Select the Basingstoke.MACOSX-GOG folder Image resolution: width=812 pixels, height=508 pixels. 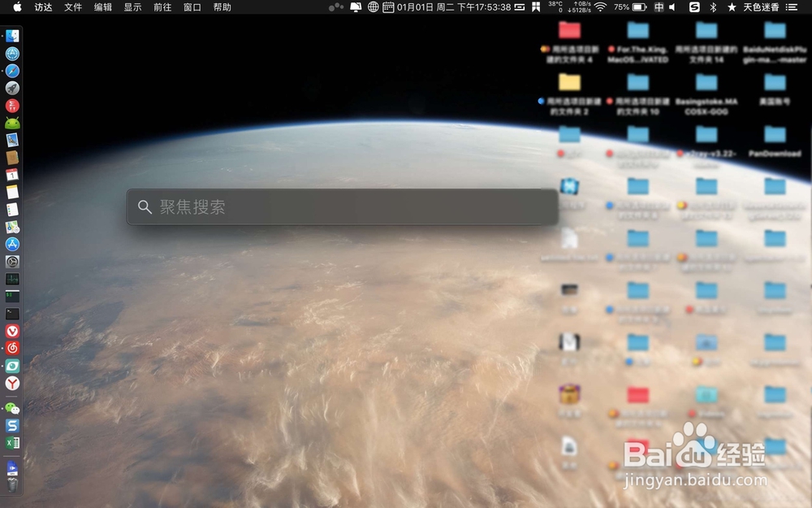[x=706, y=93]
